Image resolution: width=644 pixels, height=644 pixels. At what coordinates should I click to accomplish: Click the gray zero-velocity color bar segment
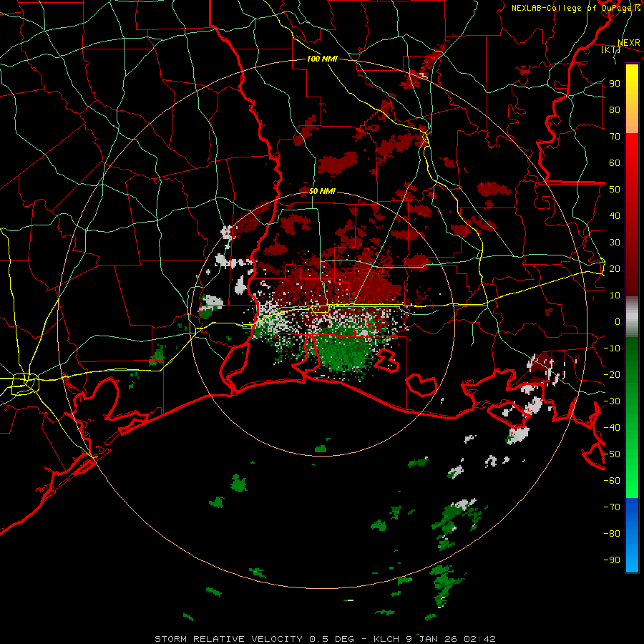click(632, 317)
